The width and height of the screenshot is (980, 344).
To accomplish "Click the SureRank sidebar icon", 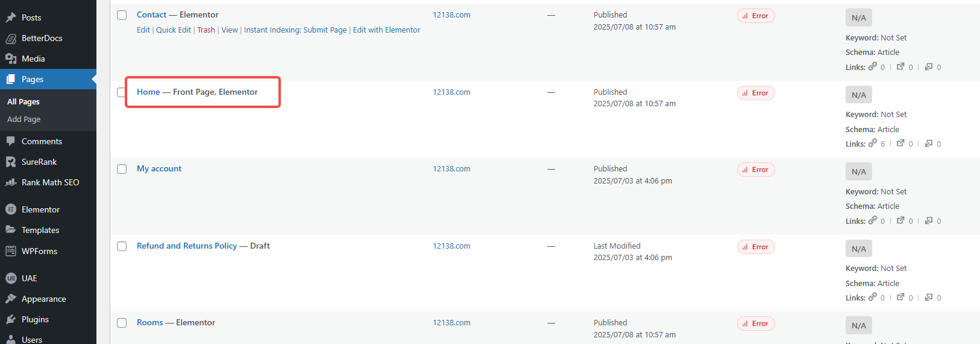I will pyautogui.click(x=11, y=162).
